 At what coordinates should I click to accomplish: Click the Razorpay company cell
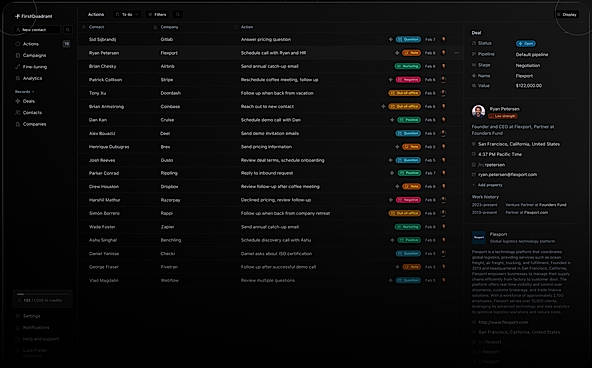(x=170, y=200)
